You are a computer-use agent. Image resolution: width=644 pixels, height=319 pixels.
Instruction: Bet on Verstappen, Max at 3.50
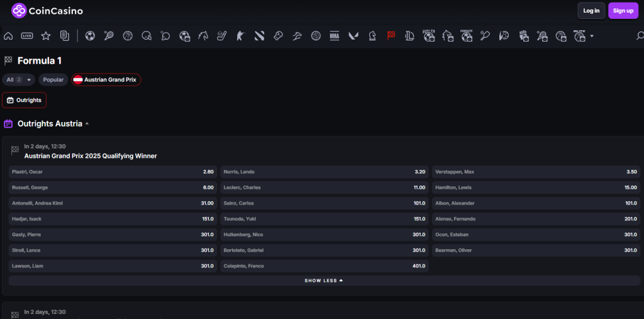(536, 172)
